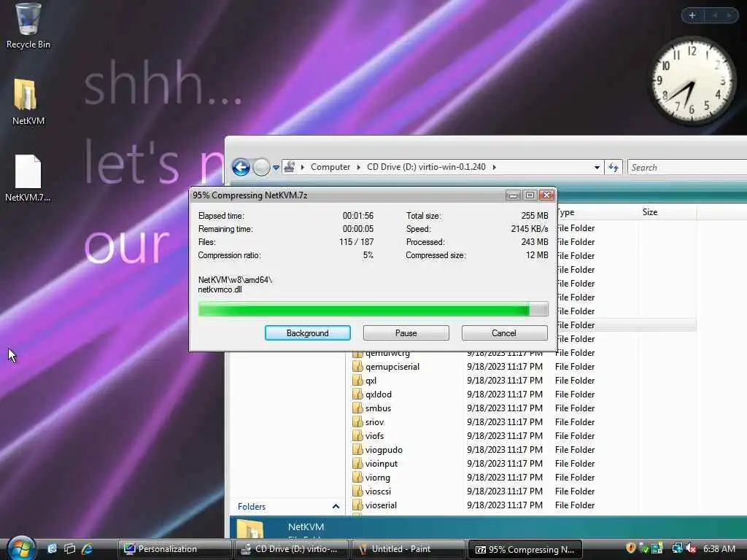Screen dimensions: 747x560
Task: Click the Explorer Search field
Action: (687, 168)
